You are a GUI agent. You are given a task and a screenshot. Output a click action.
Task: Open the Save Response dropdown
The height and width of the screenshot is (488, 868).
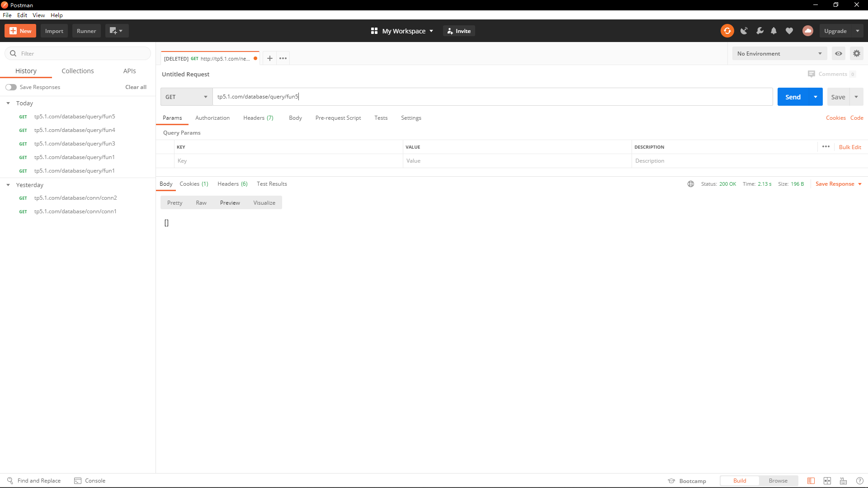839,184
